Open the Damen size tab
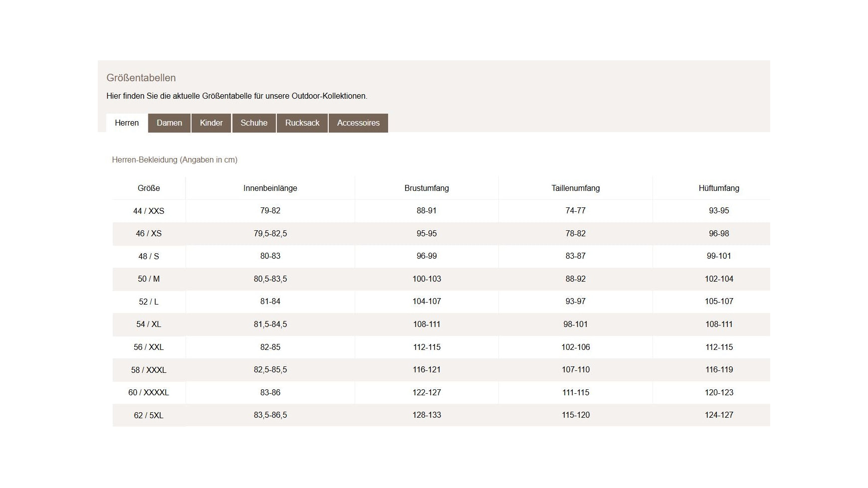This screenshot has height=488, width=868. [x=169, y=123]
